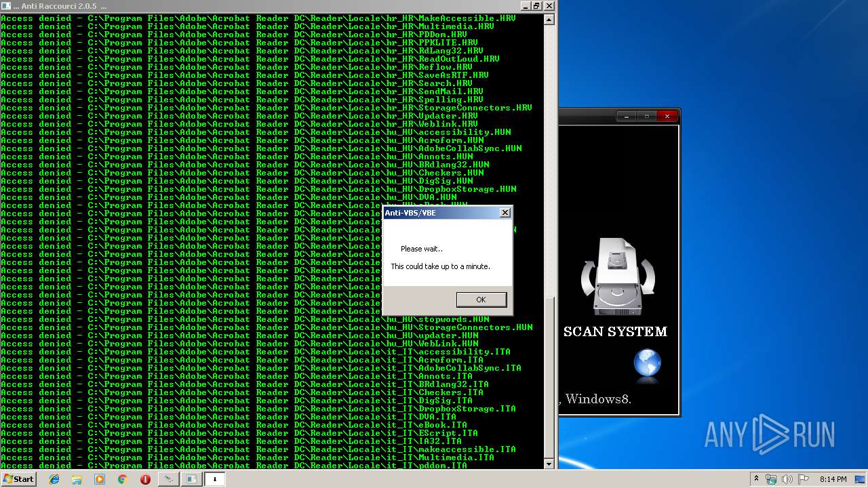This screenshot has height=488, width=868.
Task: Click the accessibility.ITA console line
Action: 256,352
